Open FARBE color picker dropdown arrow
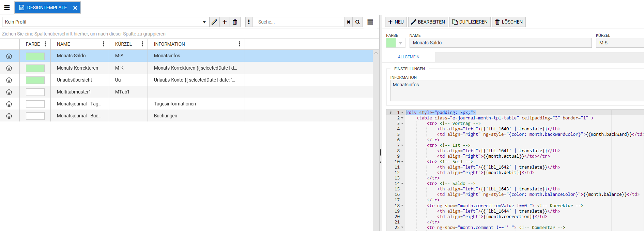644x231 pixels. pos(400,43)
